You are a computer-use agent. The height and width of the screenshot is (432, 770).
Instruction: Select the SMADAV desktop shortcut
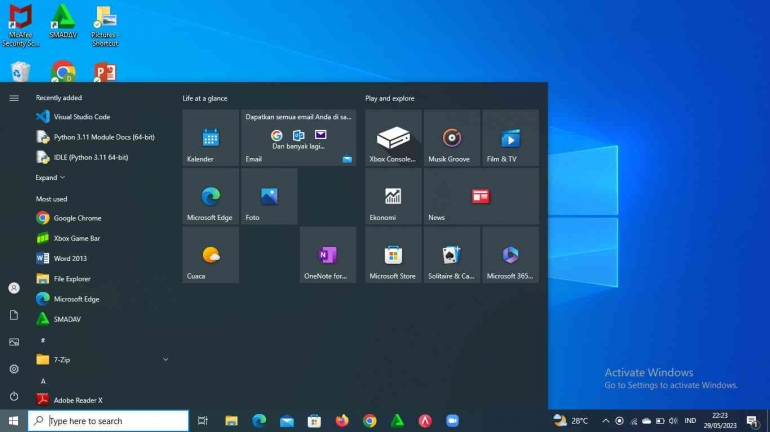tap(63, 22)
